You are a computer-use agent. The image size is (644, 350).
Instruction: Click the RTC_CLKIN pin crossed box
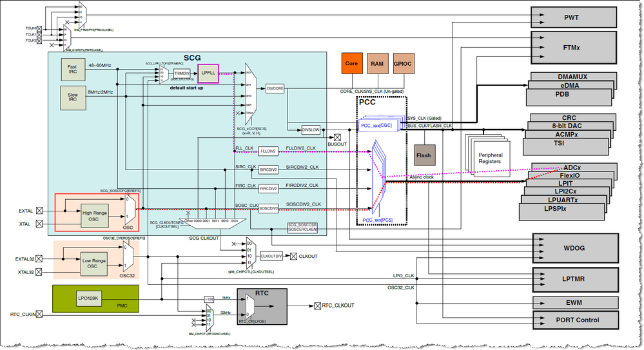point(39,315)
